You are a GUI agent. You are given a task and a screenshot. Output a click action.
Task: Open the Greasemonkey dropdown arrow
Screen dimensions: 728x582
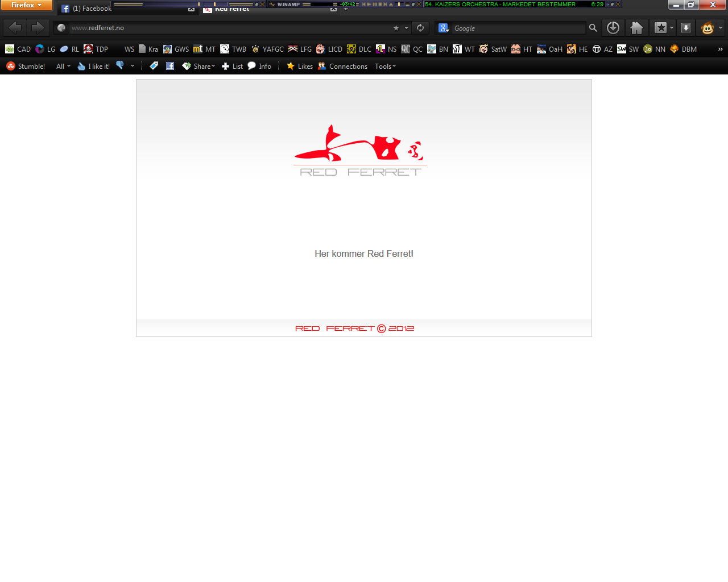pyautogui.click(x=721, y=28)
